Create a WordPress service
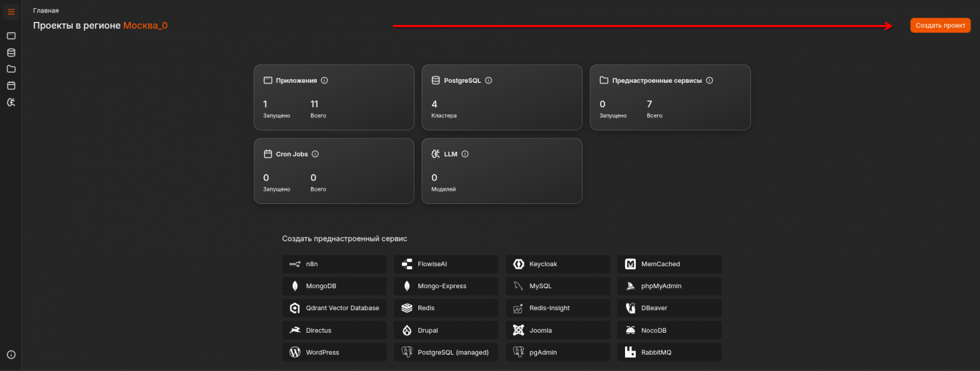 point(334,352)
